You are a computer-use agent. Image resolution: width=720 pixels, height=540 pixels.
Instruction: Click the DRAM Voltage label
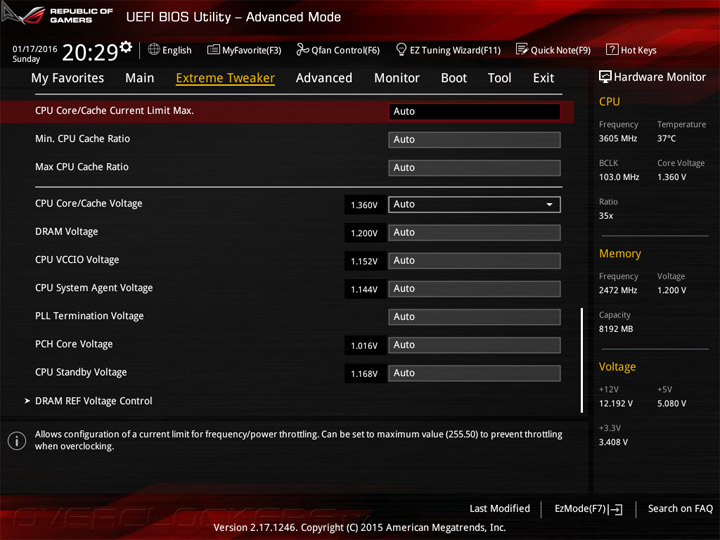[67, 231]
